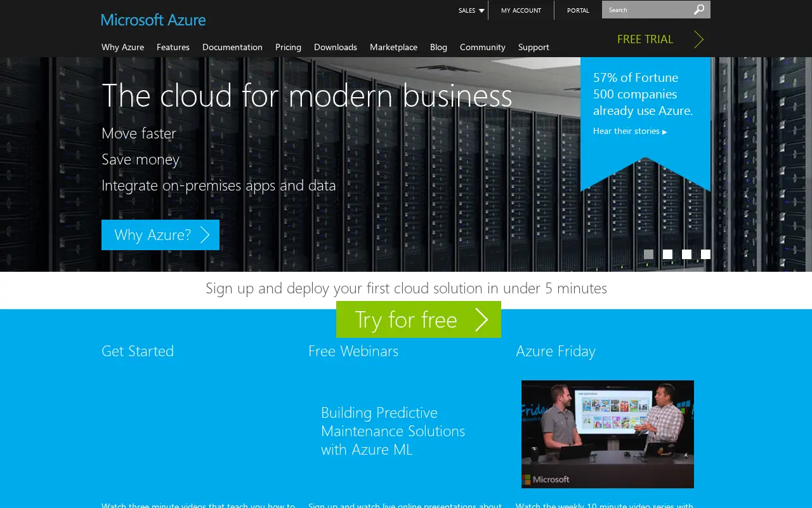812x508 pixels.
Task: Click the search magnifier icon
Action: pos(699,10)
